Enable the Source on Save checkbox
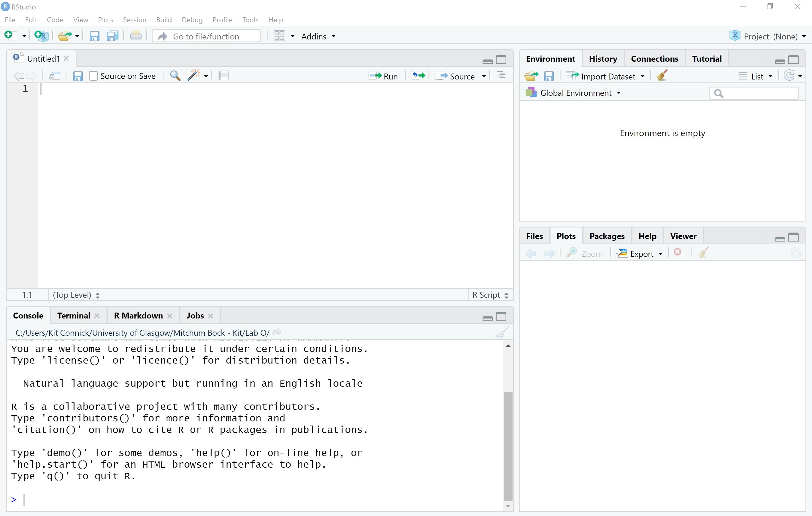 [x=93, y=76]
